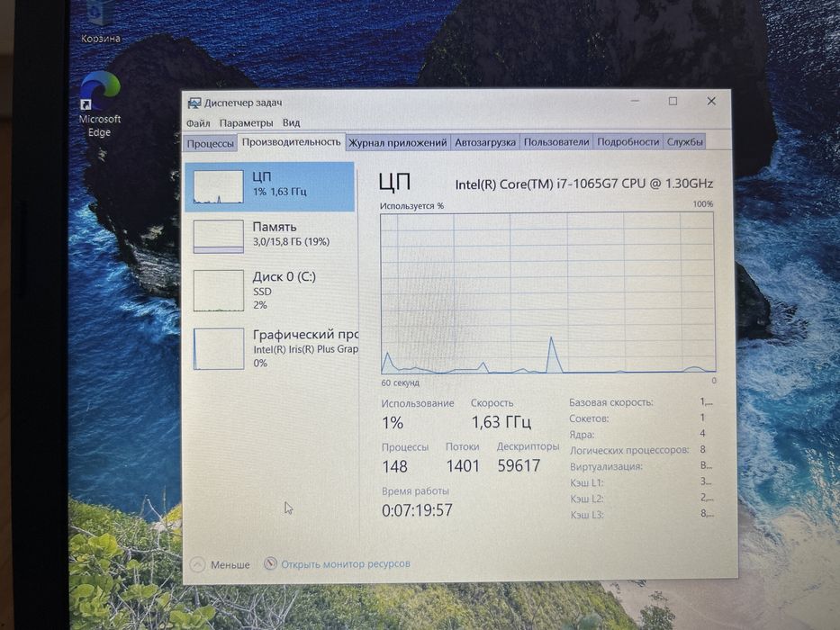This screenshot has width=840, height=630.
Task: Click the 1% Использование value
Action: point(393,423)
